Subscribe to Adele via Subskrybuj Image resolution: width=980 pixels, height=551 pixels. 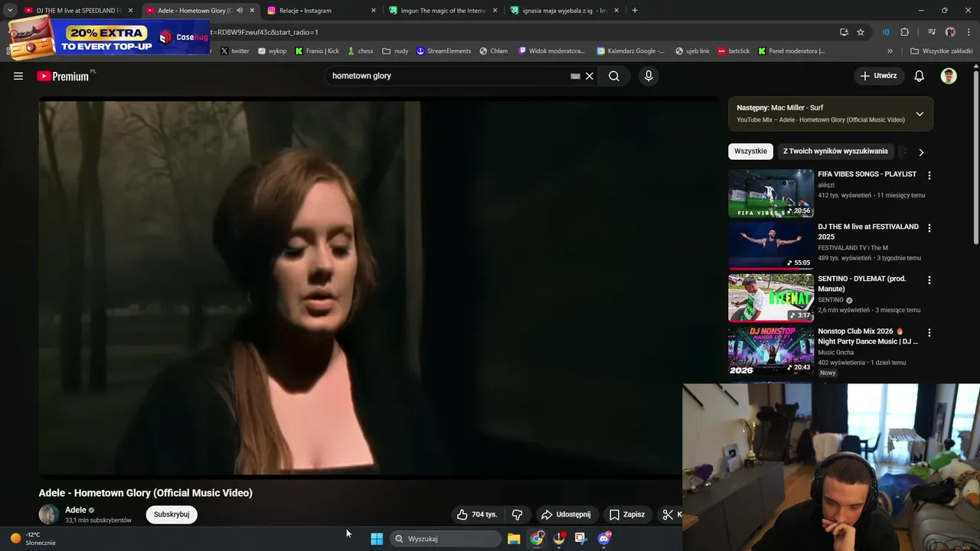pos(171,514)
